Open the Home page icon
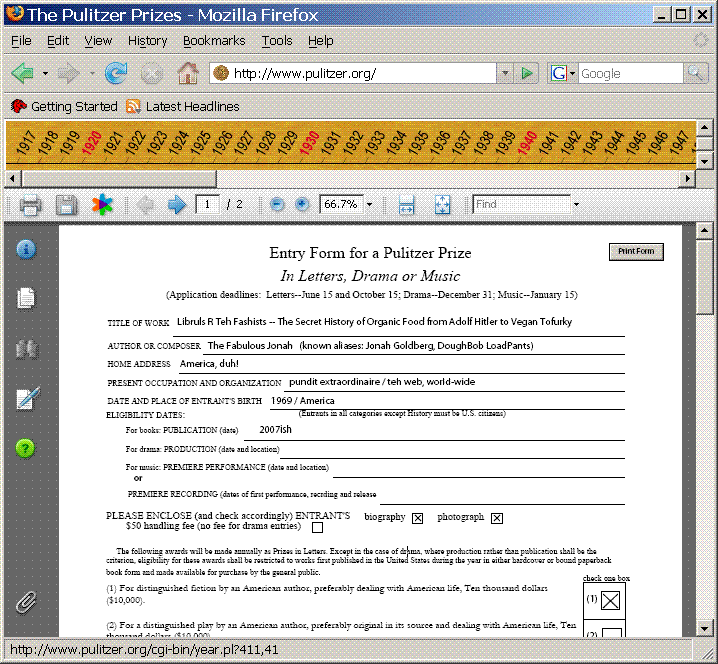 188,73
